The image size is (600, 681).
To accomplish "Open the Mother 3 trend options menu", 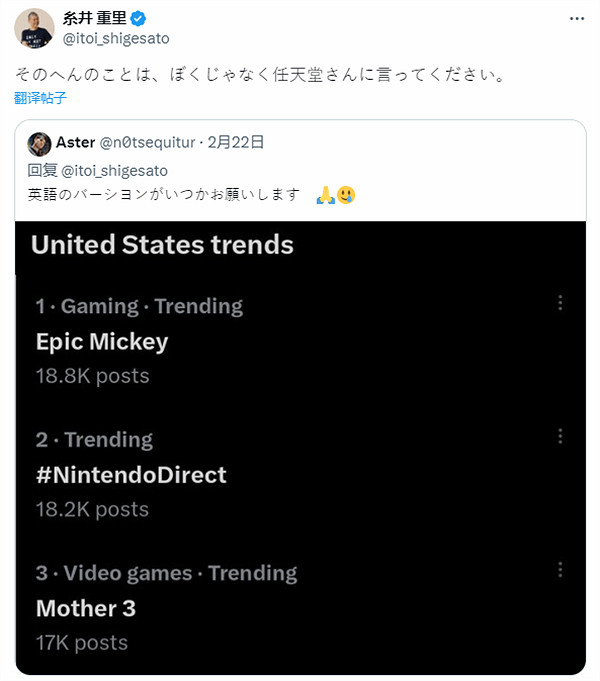I will pyautogui.click(x=560, y=570).
